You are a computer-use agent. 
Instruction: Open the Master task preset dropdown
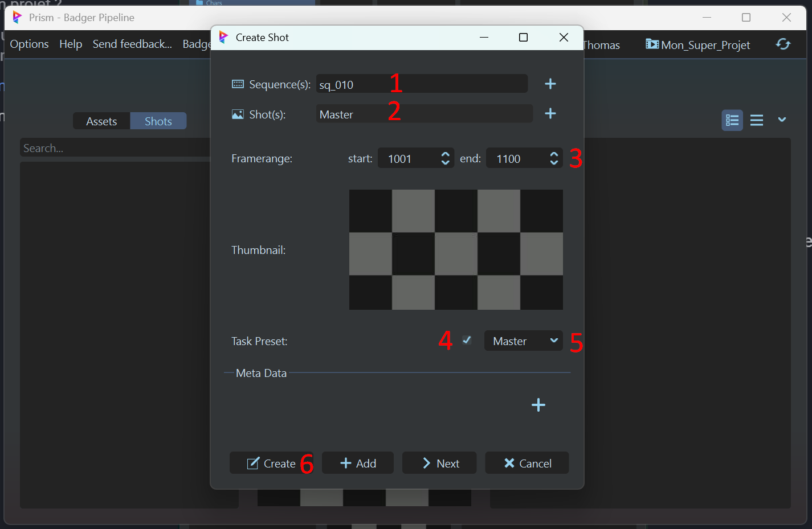click(x=523, y=341)
